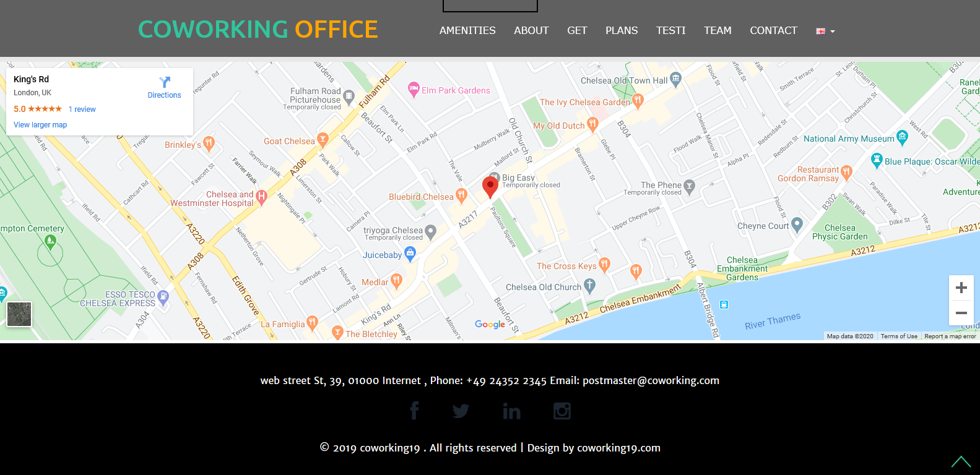Click the Google logo on the map
The width and height of the screenshot is (980, 475).
point(490,324)
